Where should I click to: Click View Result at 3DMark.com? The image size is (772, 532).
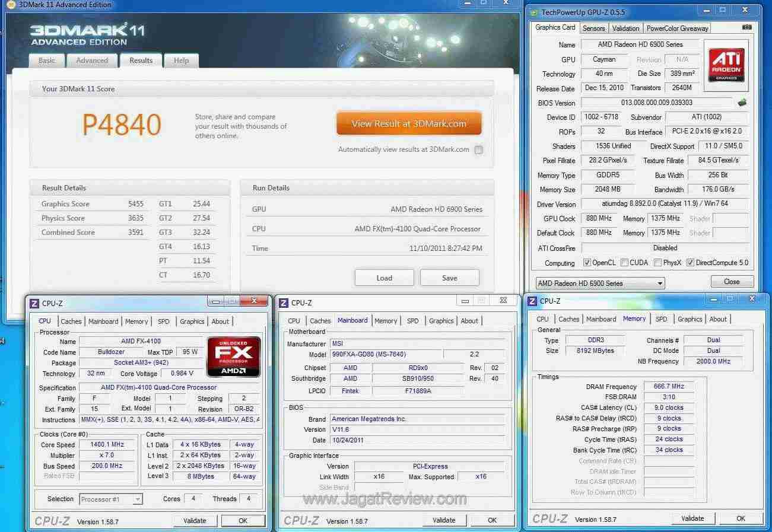(409, 124)
